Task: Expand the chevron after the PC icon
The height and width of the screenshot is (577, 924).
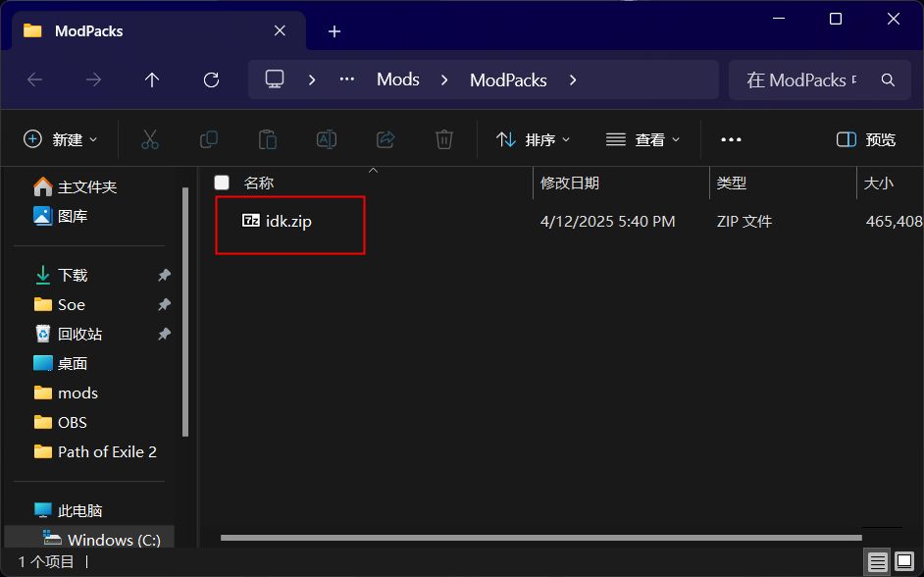Action: point(312,79)
